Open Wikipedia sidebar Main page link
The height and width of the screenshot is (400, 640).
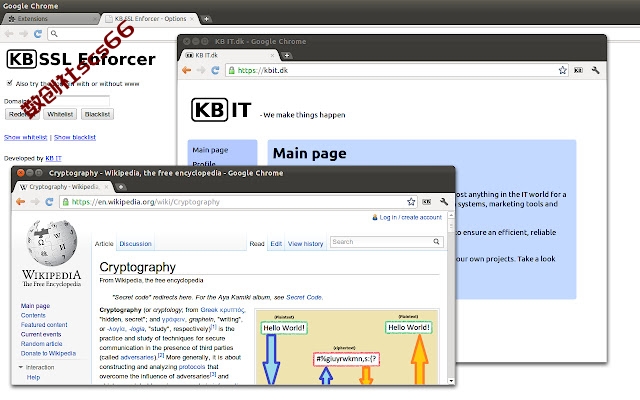pos(35,306)
